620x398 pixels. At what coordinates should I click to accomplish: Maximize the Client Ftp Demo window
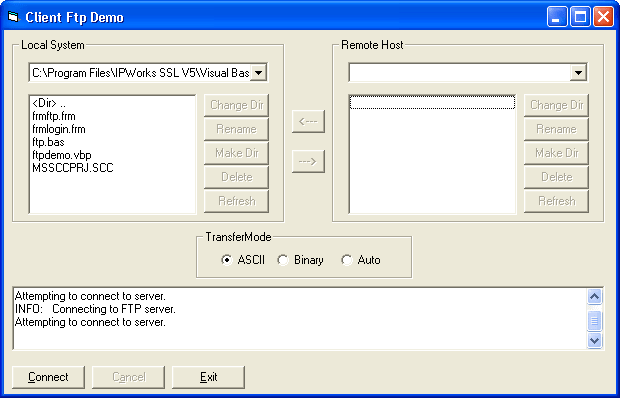pos(580,17)
